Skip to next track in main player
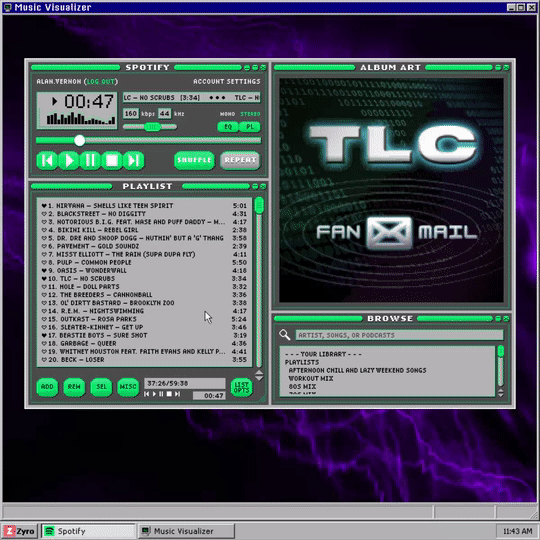Screen dimensions: 540x540 134,160
